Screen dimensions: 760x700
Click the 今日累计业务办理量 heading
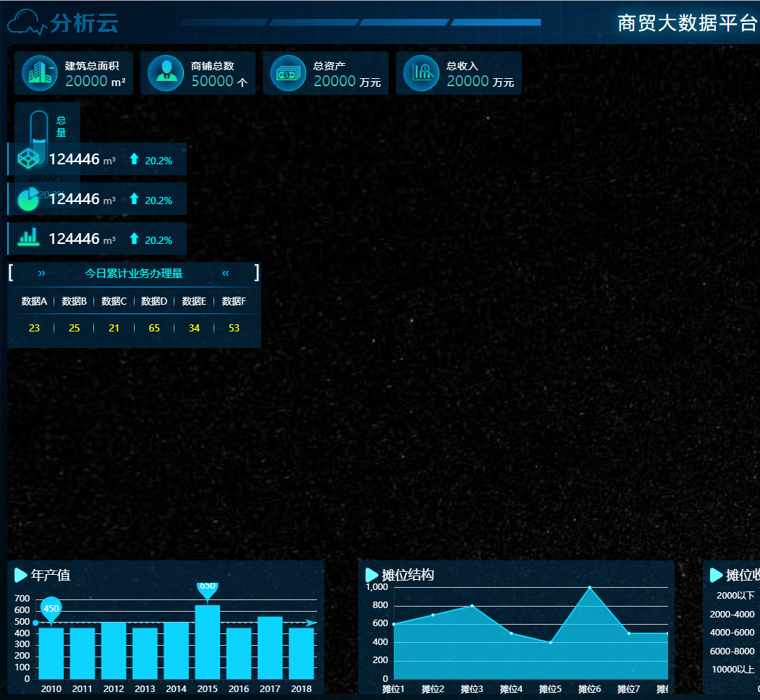[134, 274]
